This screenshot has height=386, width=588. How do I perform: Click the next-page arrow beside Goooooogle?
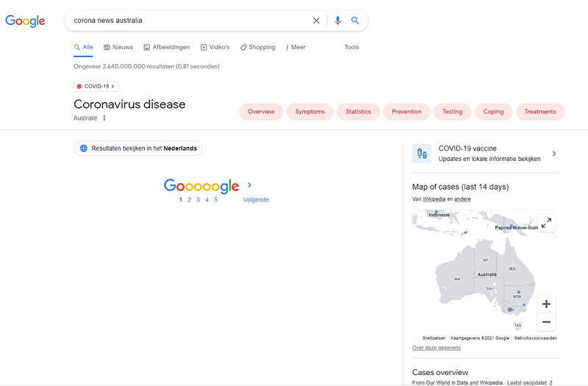pyautogui.click(x=250, y=185)
